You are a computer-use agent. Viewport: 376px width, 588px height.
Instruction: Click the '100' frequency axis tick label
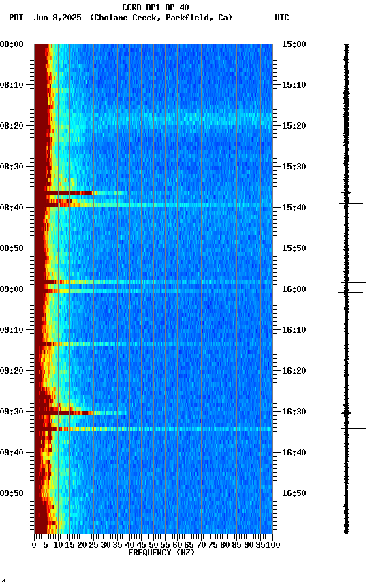[273, 545]
